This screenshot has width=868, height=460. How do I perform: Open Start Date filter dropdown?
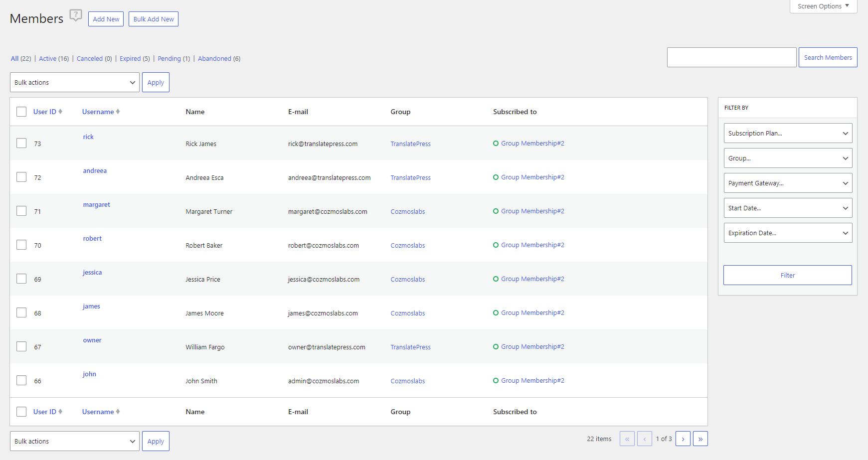[788, 208]
